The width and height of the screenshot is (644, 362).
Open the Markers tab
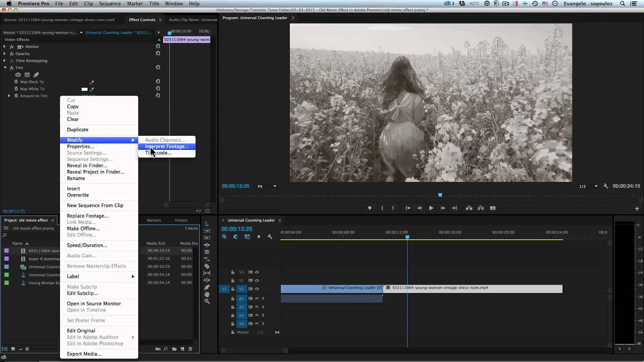tap(154, 220)
